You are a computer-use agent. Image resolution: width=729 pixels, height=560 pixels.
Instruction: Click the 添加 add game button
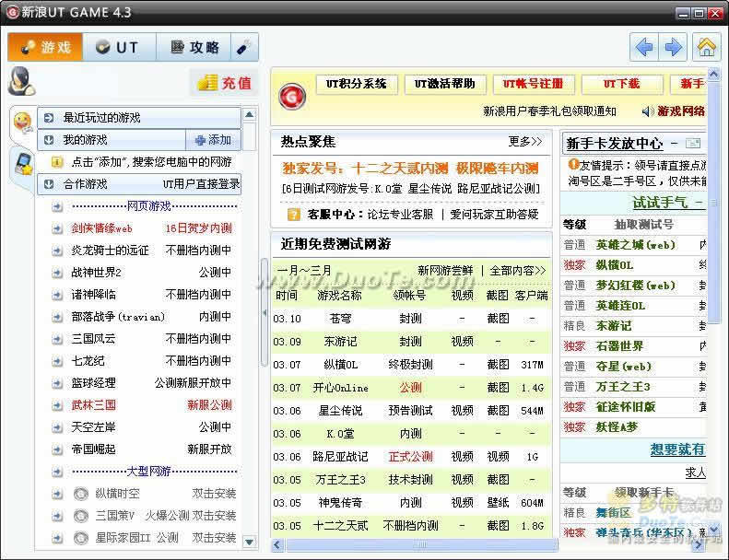tap(213, 140)
